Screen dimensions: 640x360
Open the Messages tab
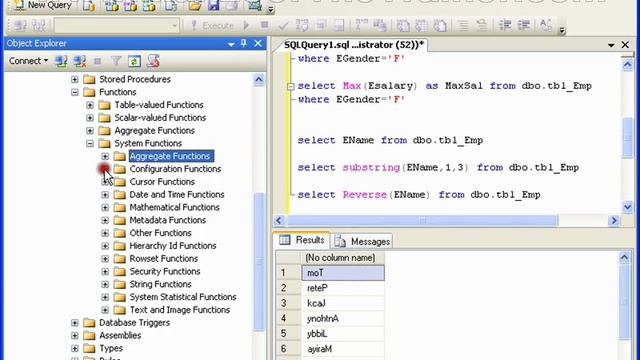coord(362,242)
